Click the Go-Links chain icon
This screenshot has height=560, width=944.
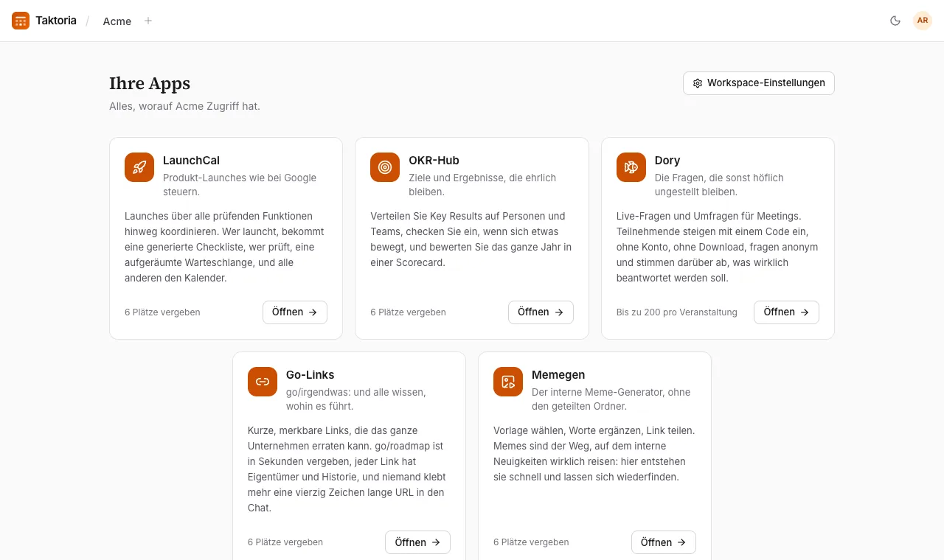[263, 382]
